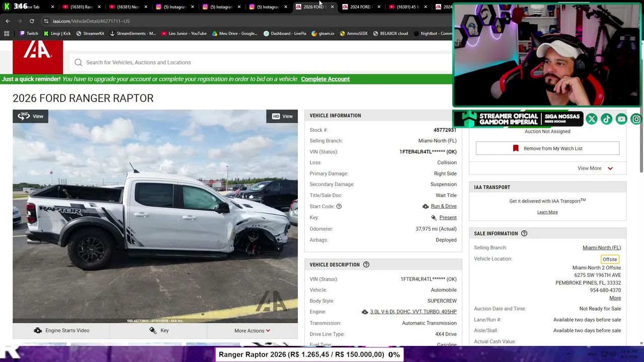
Task: Click the Vehicle Description help icon
Action: 366,264
